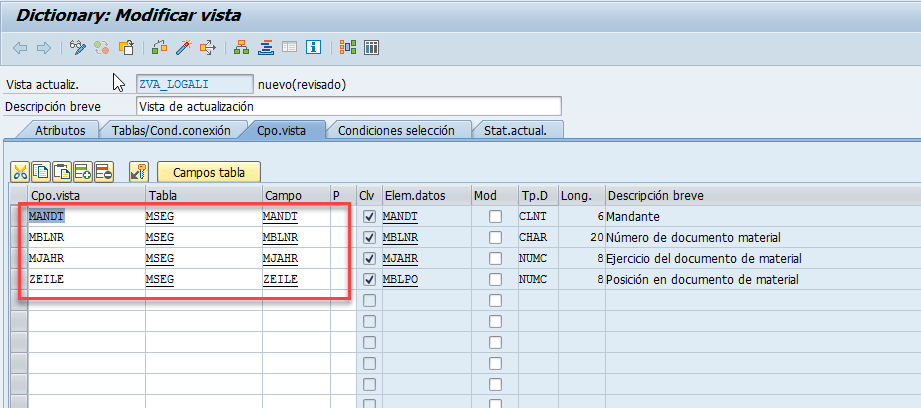Open the table contents icon

371,48
